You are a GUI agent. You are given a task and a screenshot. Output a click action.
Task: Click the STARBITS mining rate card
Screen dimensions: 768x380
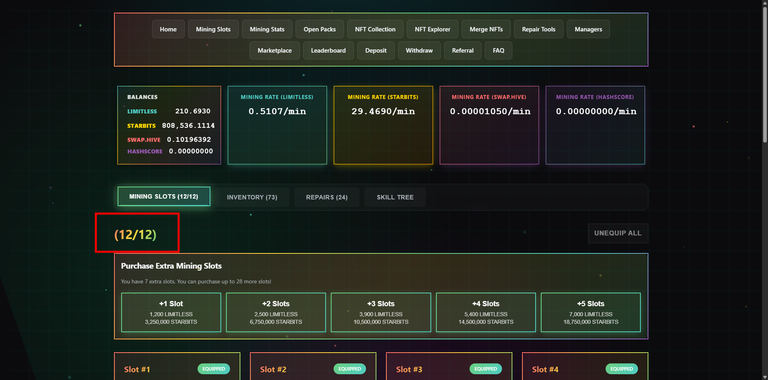(x=383, y=125)
